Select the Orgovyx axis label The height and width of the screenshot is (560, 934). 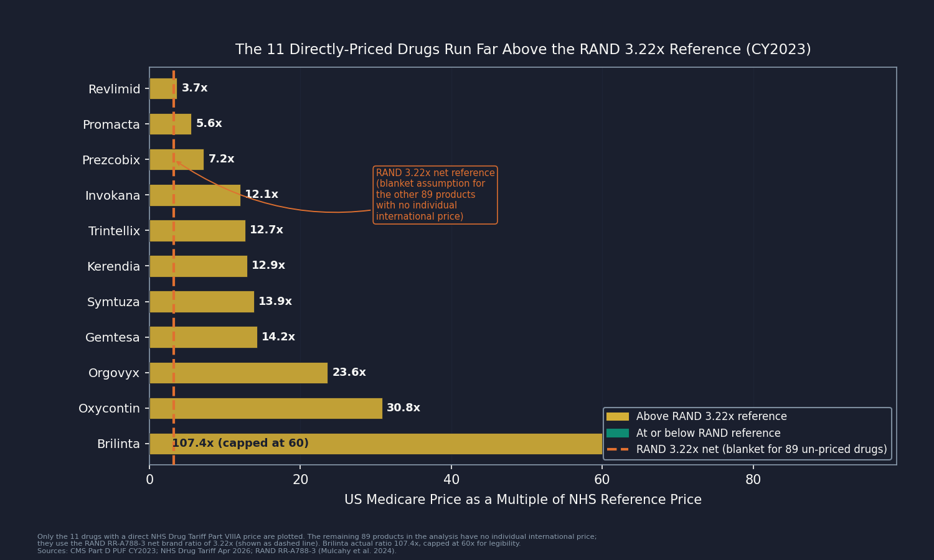[x=114, y=373]
